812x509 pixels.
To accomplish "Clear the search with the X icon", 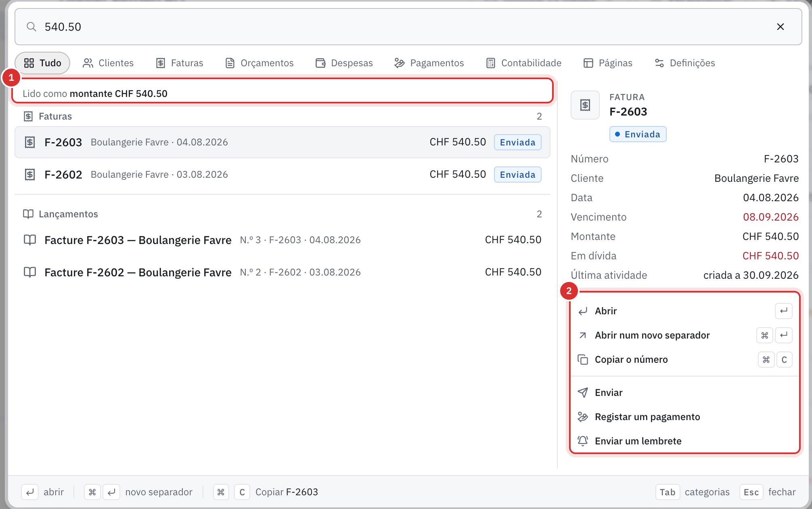I will (780, 27).
